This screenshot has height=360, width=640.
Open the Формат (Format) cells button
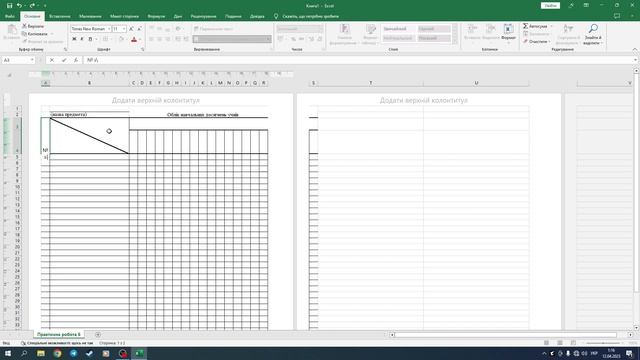[508, 33]
